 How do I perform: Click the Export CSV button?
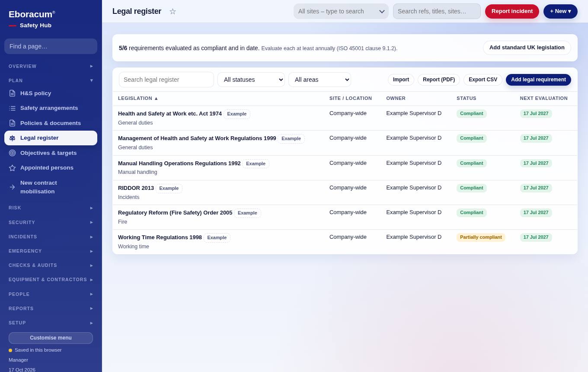point(483,80)
